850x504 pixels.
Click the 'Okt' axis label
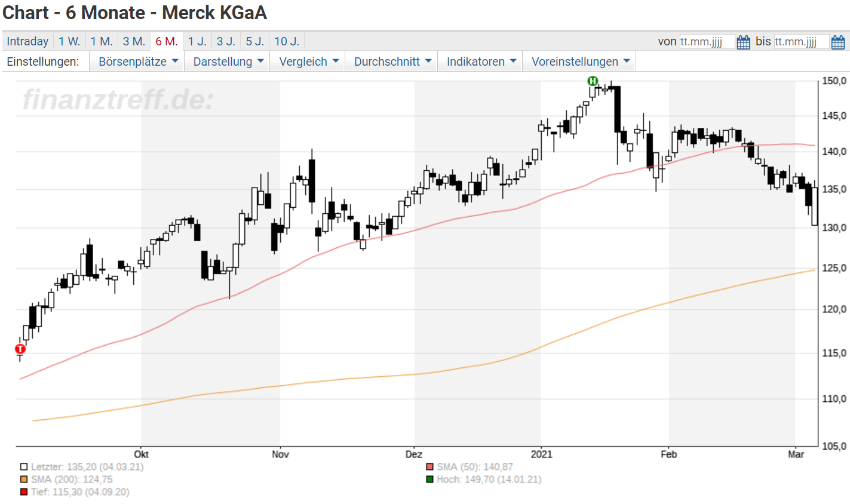pos(142,454)
